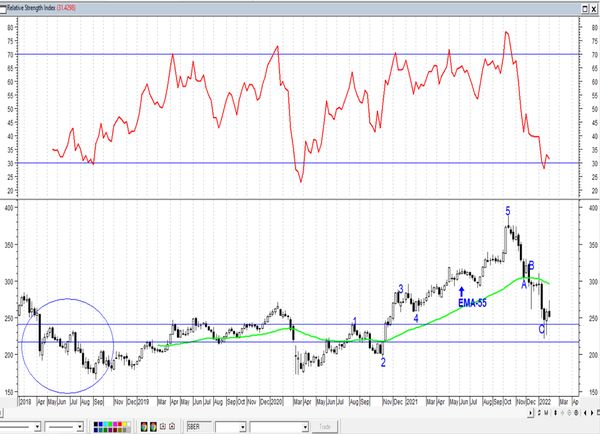Click the left arrow of horizontal scrollbar

pyautogui.click(x=4, y=415)
